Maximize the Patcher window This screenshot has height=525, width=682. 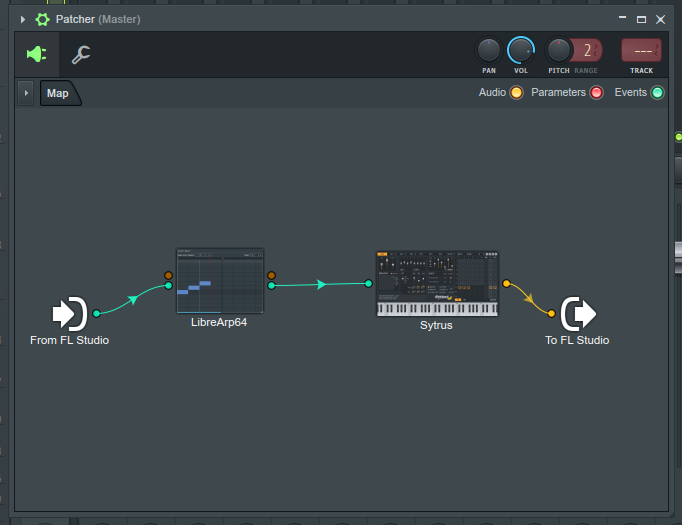click(x=641, y=20)
